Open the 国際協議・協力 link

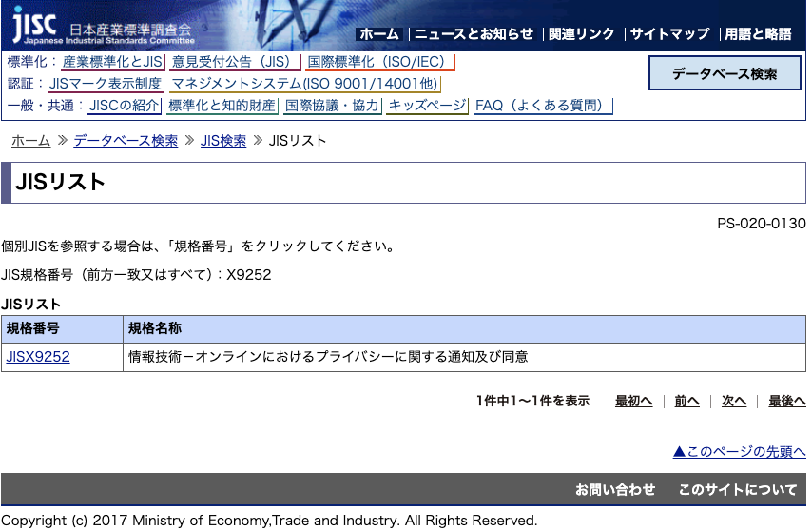(333, 106)
